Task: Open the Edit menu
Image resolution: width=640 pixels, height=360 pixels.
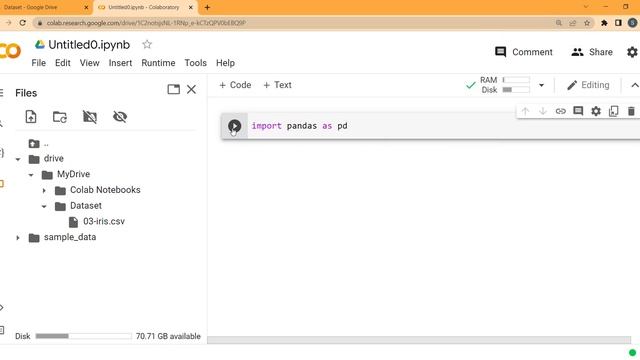Action: [x=63, y=63]
